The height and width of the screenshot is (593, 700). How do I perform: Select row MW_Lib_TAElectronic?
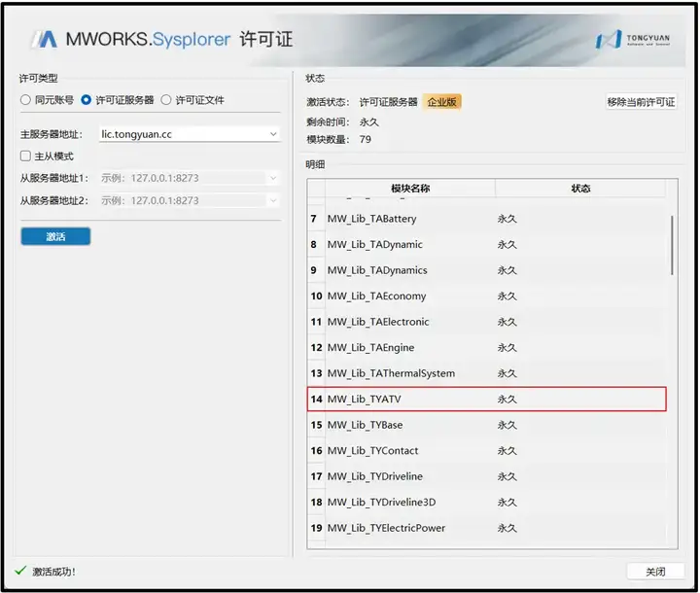coord(487,322)
